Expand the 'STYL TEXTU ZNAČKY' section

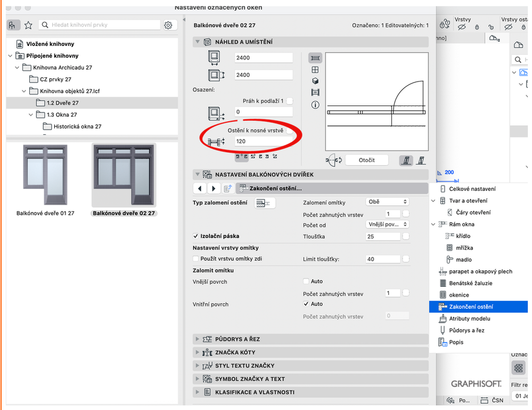(198, 366)
